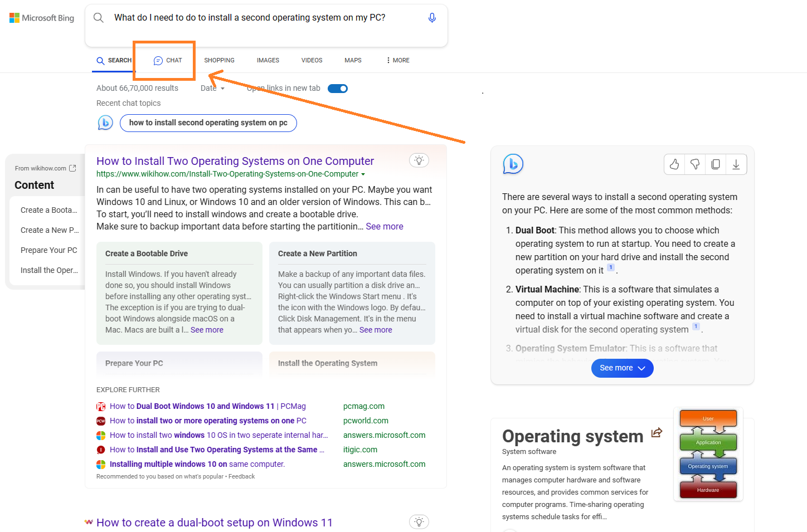Click the search magnifier icon in search box
Viewport: 807px width, 532px height.
click(99, 18)
